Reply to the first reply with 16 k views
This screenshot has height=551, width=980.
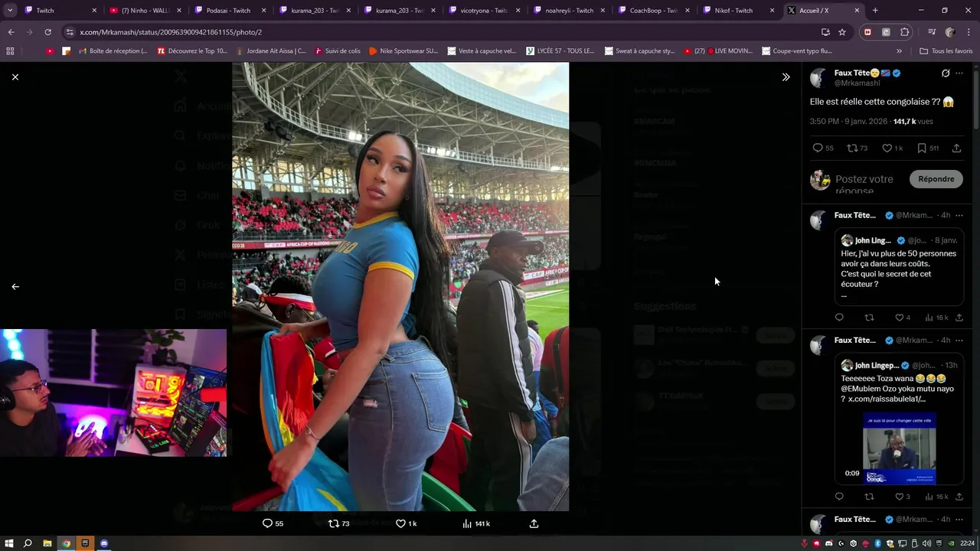(839, 318)
